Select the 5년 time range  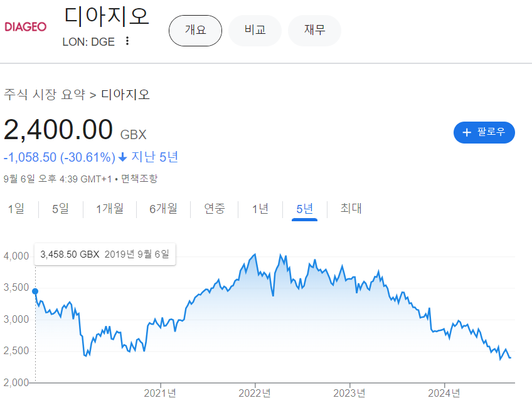[305, 209]
